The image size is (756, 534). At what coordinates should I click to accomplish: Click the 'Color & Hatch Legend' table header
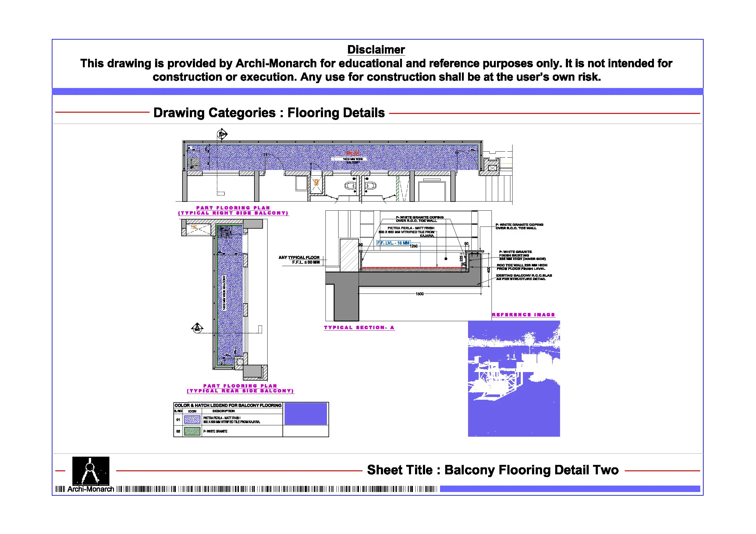(228, 405)
